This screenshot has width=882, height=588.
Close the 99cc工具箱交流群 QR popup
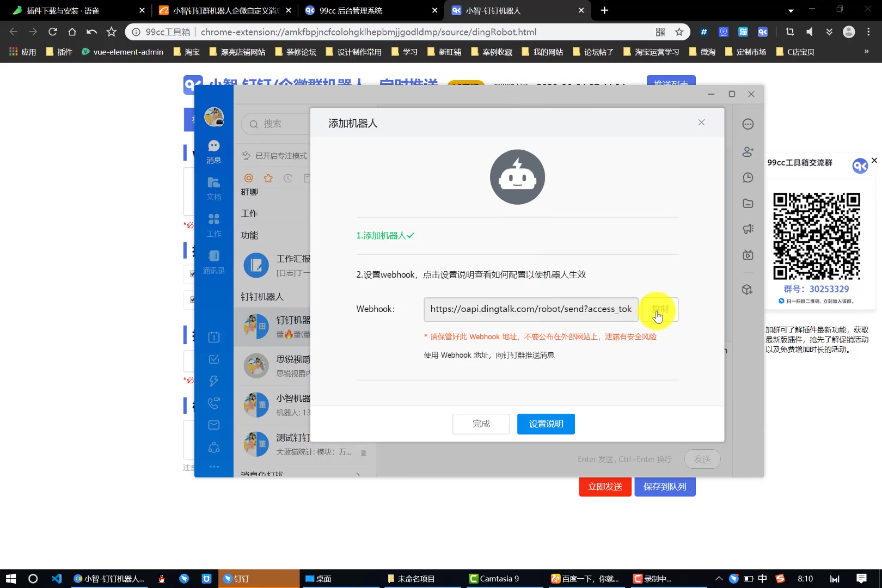coord(874,160)
